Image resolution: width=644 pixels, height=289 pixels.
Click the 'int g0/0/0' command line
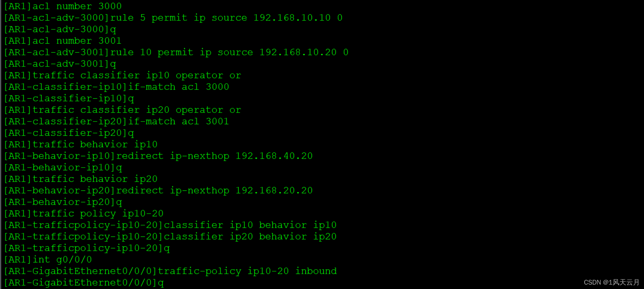(48, 260)
